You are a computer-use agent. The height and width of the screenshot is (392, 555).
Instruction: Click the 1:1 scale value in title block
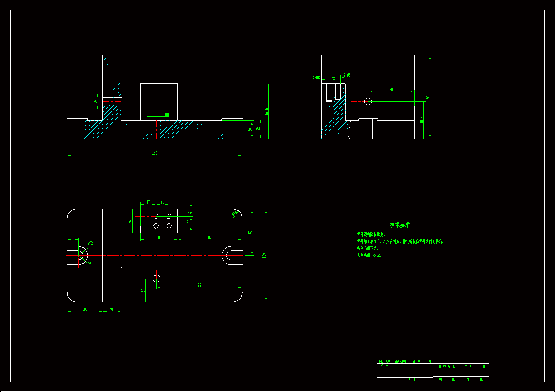tap(482, 373)
